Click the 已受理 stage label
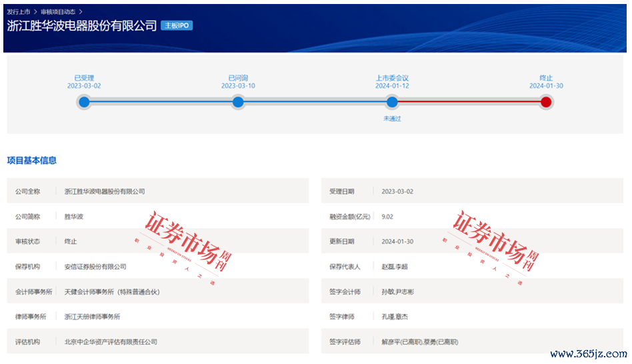This screenshot has width=632, height=364. tap(84, 78)
